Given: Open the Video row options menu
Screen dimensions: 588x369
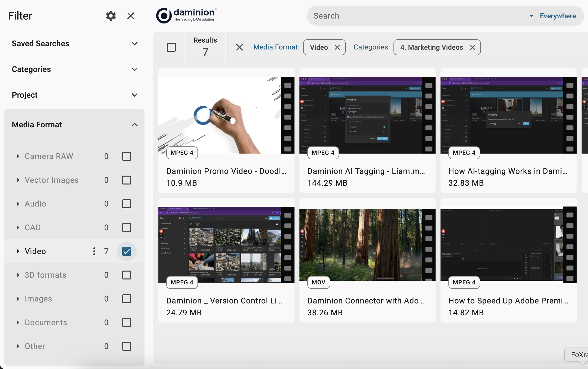Looking at the screenshot, I should coord(94,251).
